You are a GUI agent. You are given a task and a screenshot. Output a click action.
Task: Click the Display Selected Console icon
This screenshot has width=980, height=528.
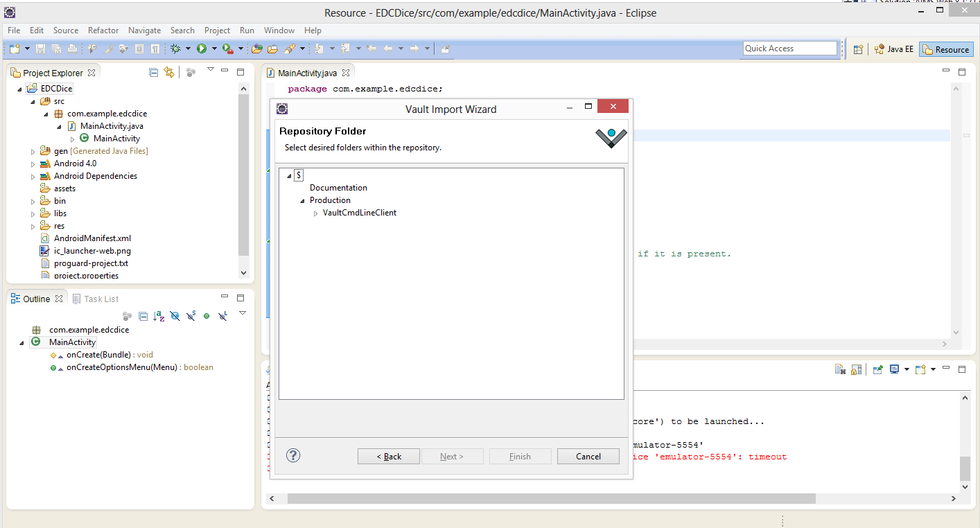pyautogui.click(x=894, y=369)
